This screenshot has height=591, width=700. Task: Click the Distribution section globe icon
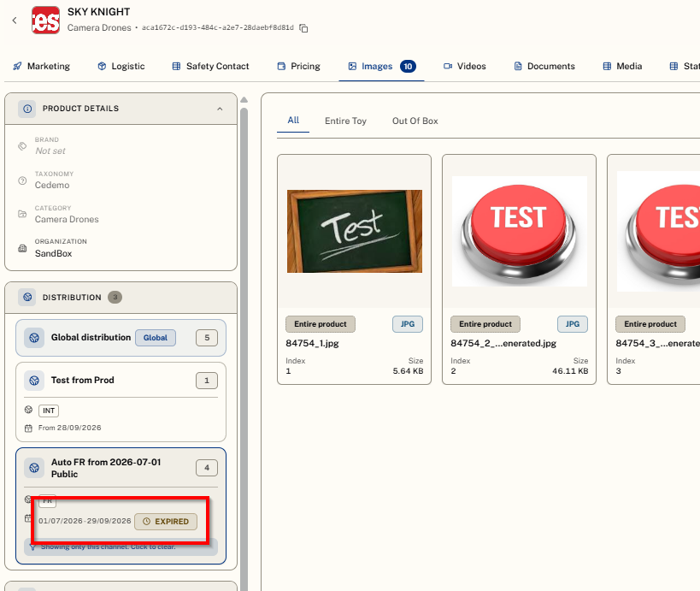(x=27, y=297)
